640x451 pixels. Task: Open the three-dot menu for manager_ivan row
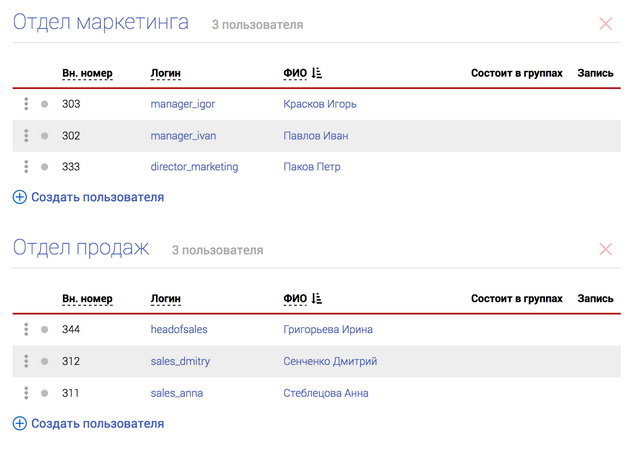pyautogui.click(x=26, y=136)
